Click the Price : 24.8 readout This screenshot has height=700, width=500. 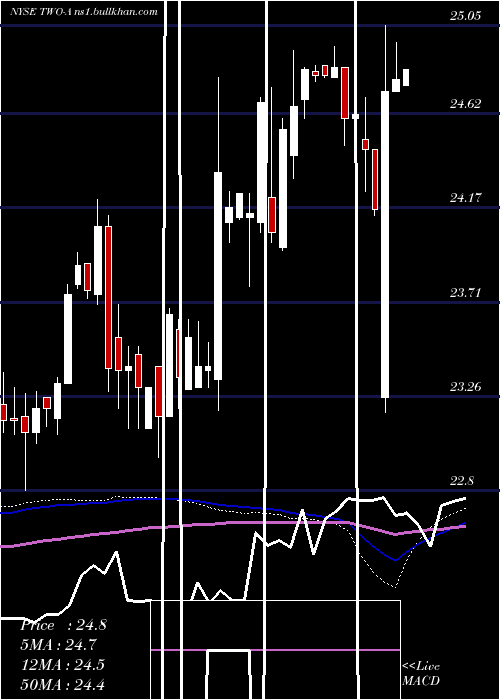click(x=63, y=625)
